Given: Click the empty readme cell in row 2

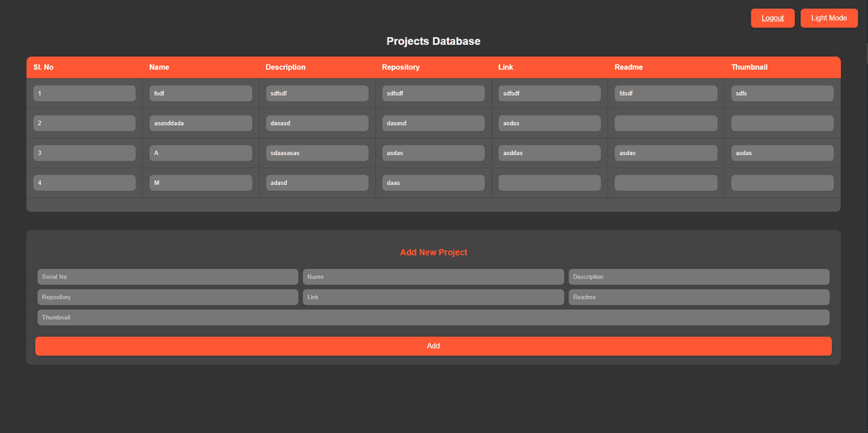Looking at the screenshot, I should pyautogui.click(x=666, y=123).
